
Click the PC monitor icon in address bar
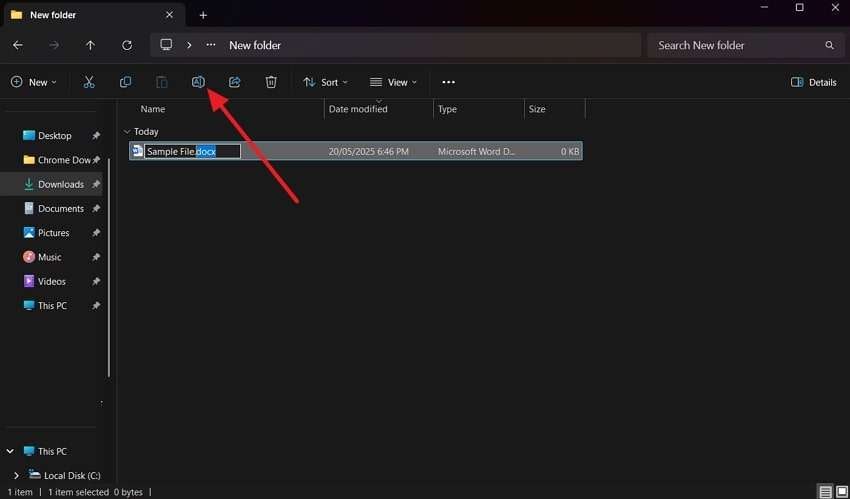(166, 45)
